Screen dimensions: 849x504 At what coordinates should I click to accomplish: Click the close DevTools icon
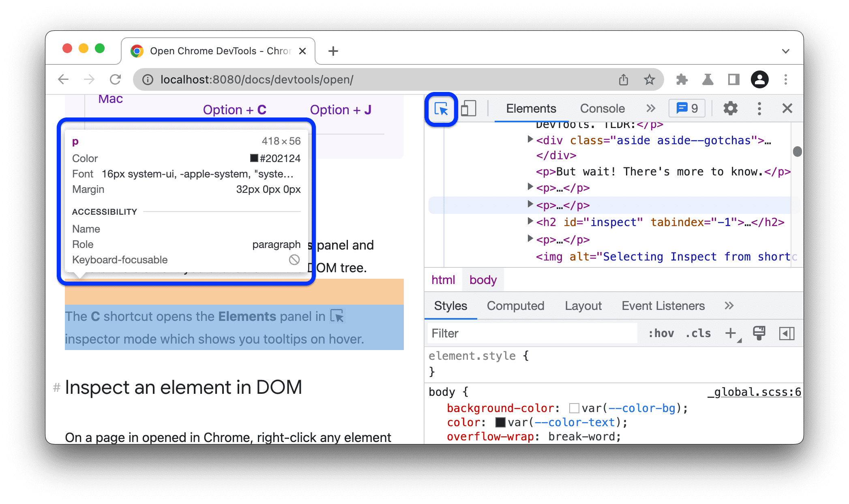[x=787, y=109]
